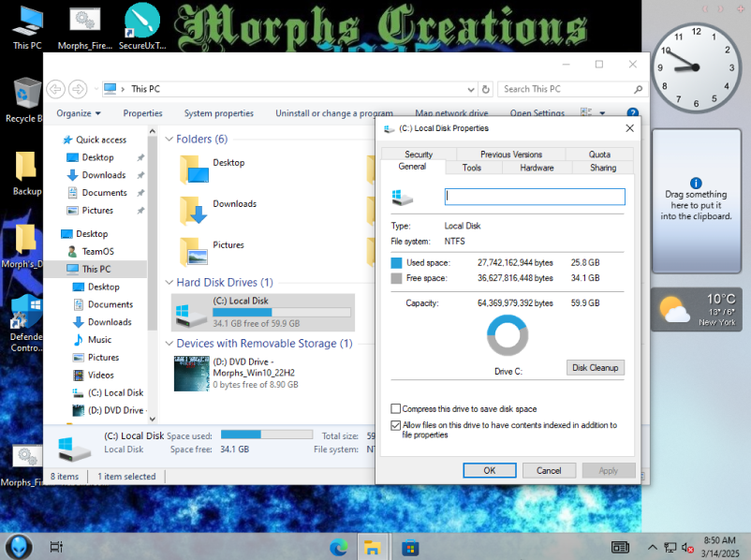Image resolution: width=751 pixels, height=560 pixels.
Task: Open the Backup folder on desktop
Action: [x=26, y=173]
